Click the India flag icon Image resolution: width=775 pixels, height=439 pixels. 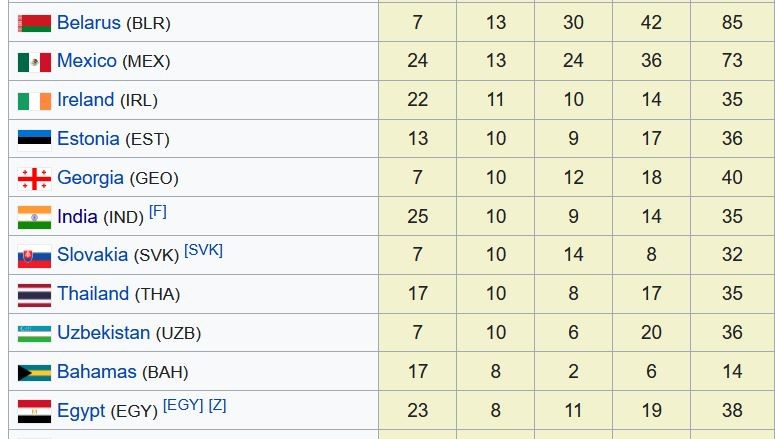tap(34, 217)
